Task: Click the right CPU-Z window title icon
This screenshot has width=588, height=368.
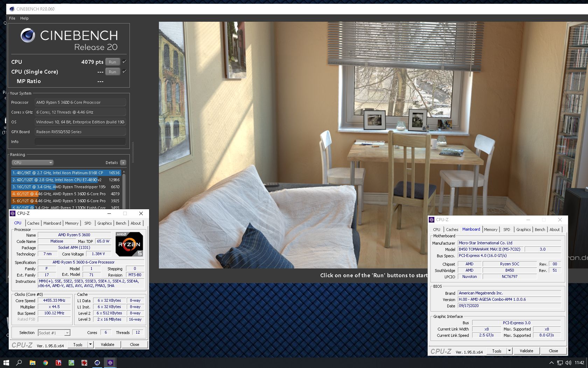Action: point(432,219)
